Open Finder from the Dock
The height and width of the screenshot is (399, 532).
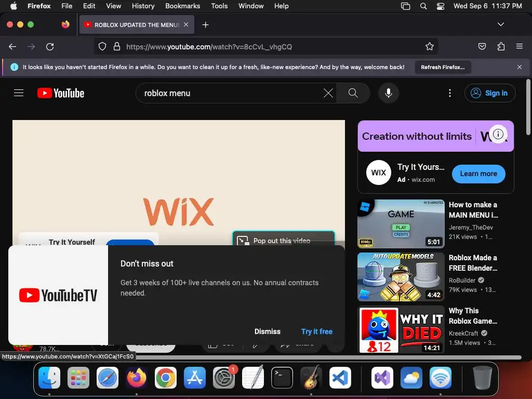(49, 377)
